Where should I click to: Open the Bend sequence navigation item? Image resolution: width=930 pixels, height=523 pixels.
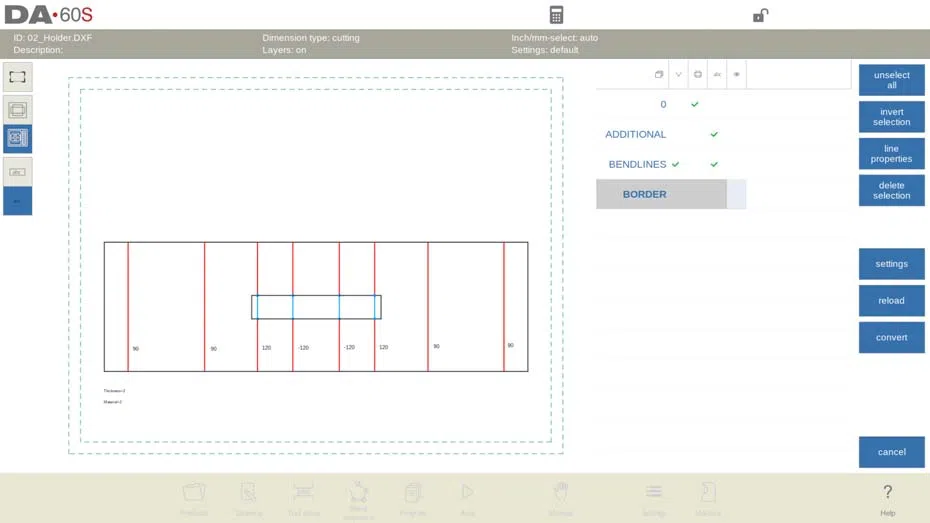click(x=358, y=499)
